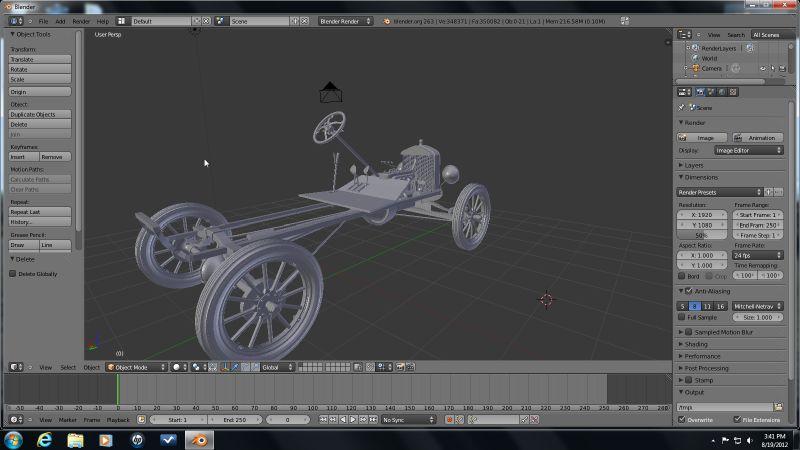Open the Render Presets dropdown

tap(719, 192)
